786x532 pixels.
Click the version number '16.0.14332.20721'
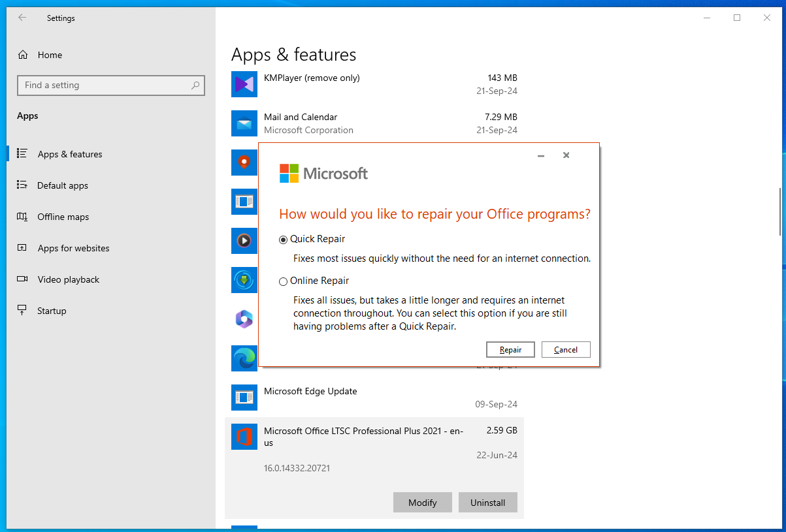pyautogui.click(x=297, y=468)
